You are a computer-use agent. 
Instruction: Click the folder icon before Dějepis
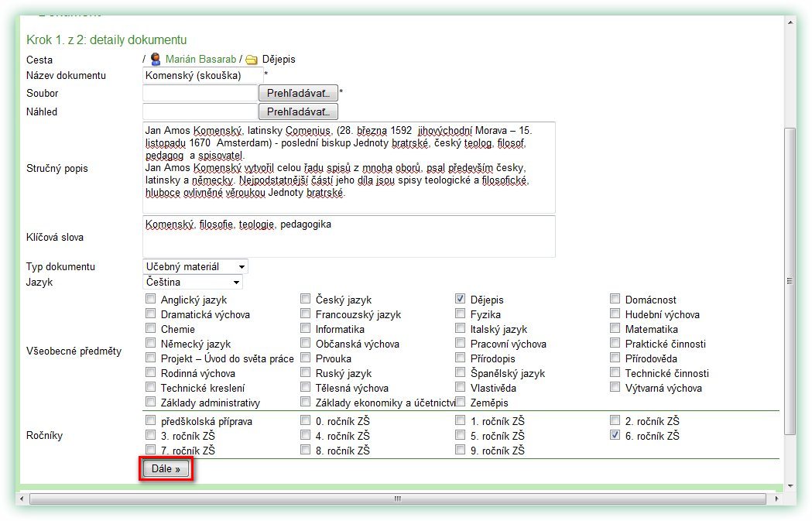252,60
